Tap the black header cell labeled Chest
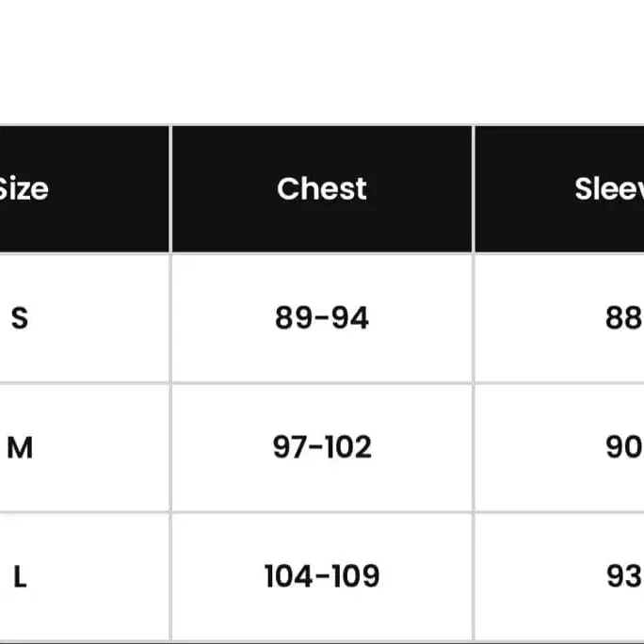Screen dimensions: 644x644 322,189
